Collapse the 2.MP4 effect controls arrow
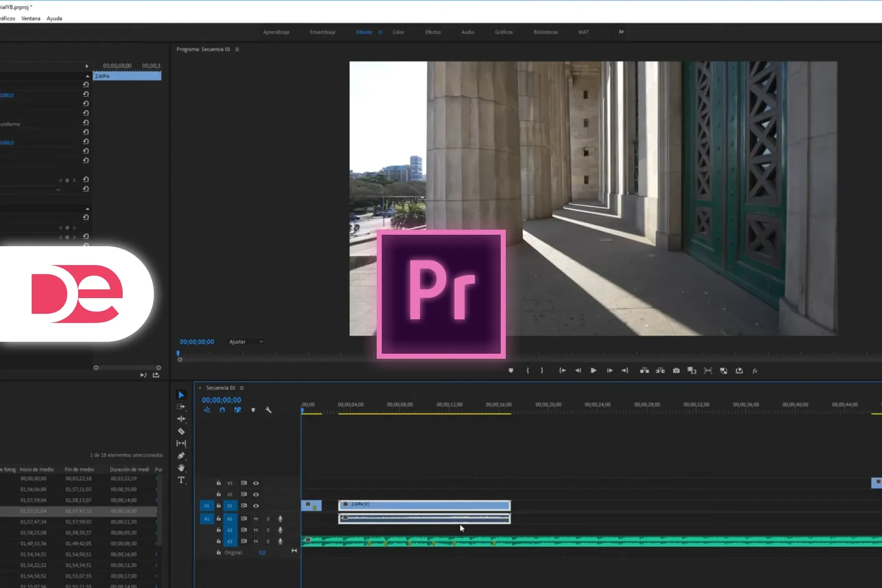882x588 pixels. click(87, 76)
